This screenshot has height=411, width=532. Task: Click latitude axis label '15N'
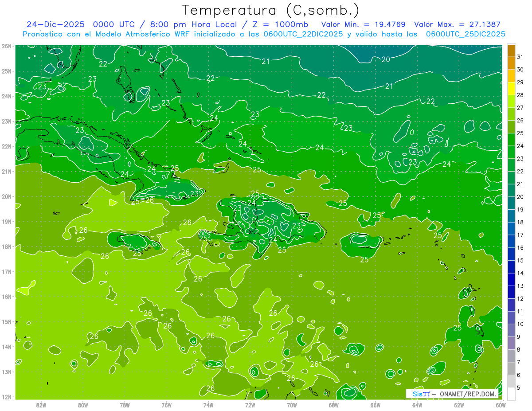point(7,321)
